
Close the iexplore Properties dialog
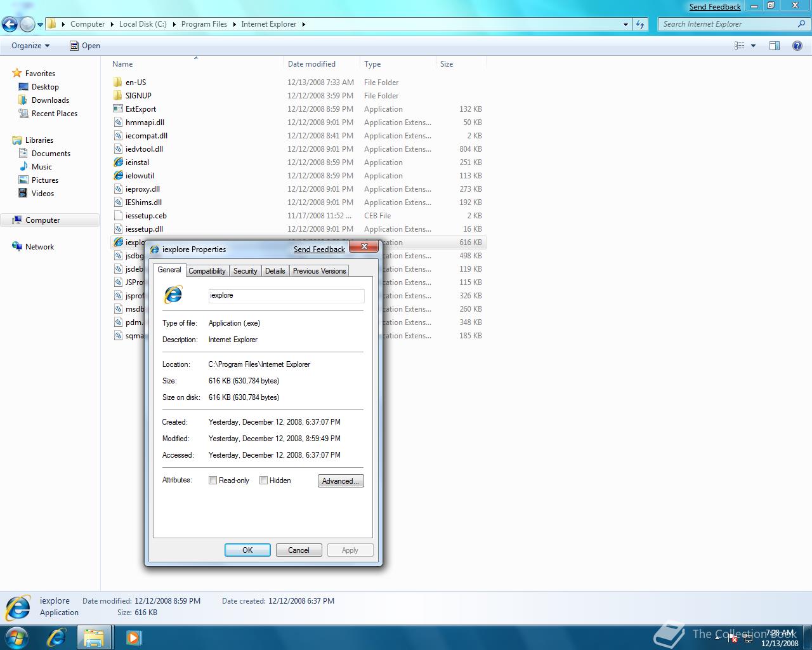coord(365,247)
